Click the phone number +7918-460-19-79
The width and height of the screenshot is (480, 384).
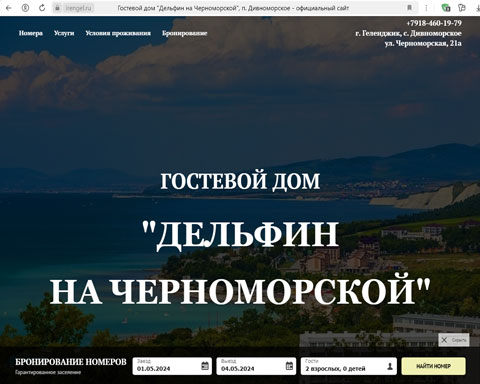pyautogui.click(x=434, y=23)
